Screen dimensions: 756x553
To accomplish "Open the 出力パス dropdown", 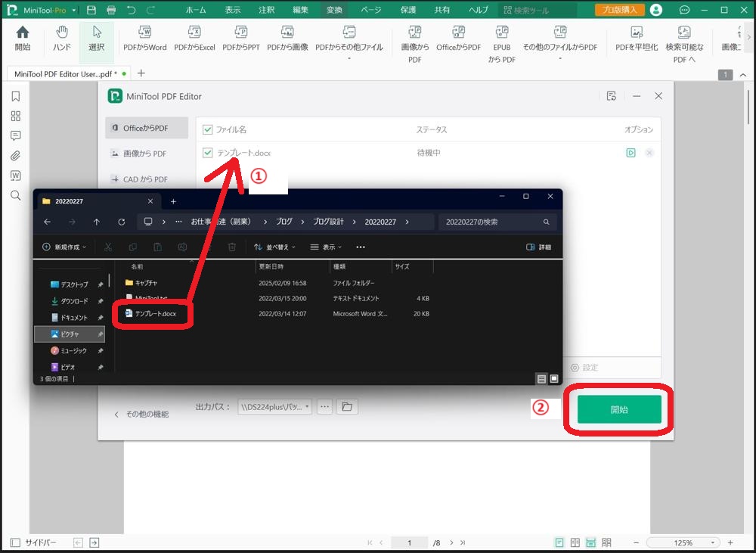I will 275,407.
